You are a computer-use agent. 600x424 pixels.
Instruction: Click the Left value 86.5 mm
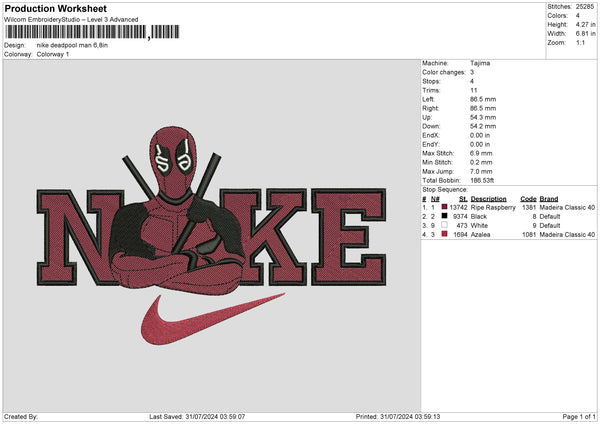click(x=483, y=99)
